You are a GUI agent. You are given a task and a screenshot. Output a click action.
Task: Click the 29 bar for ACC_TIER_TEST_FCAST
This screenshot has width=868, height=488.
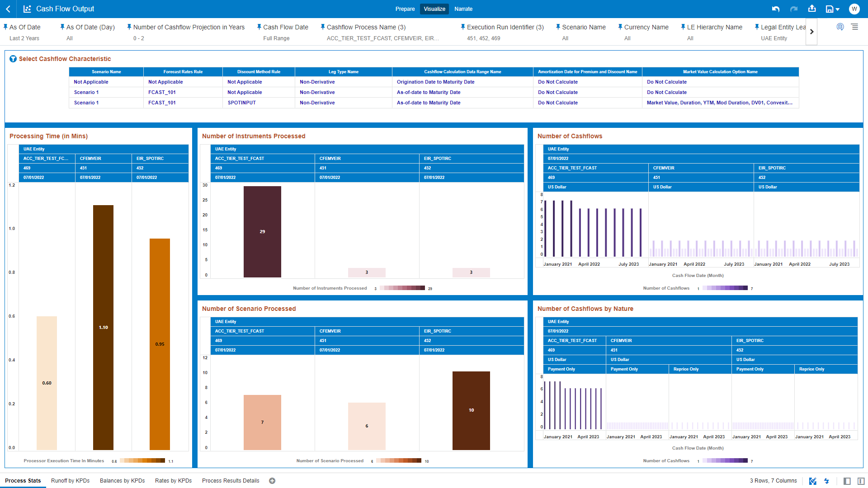262,231
